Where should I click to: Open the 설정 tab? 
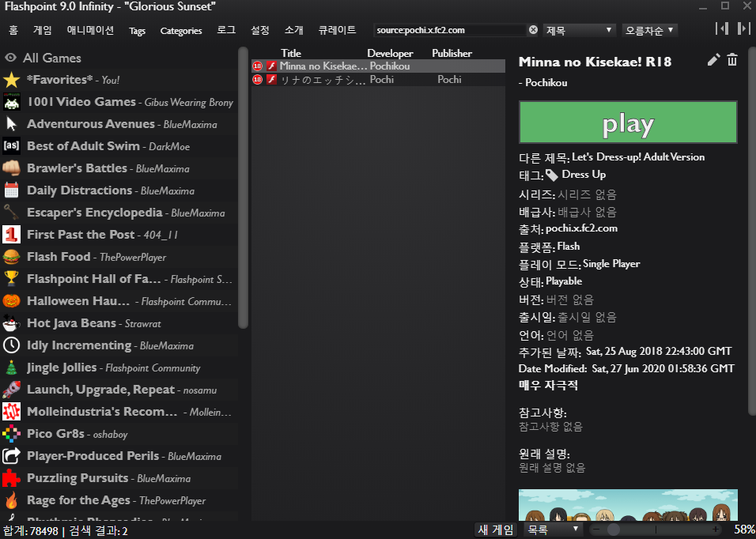(x=260, y=30)
